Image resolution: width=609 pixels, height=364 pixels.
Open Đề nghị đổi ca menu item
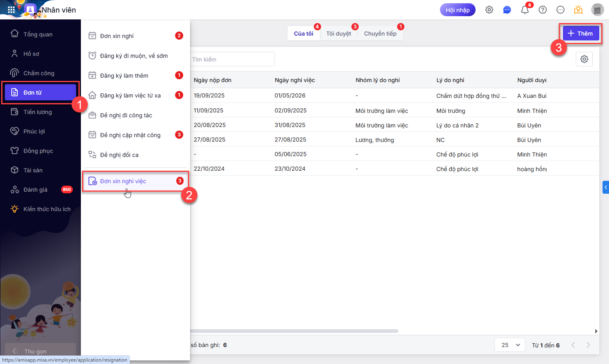(119, 155)
